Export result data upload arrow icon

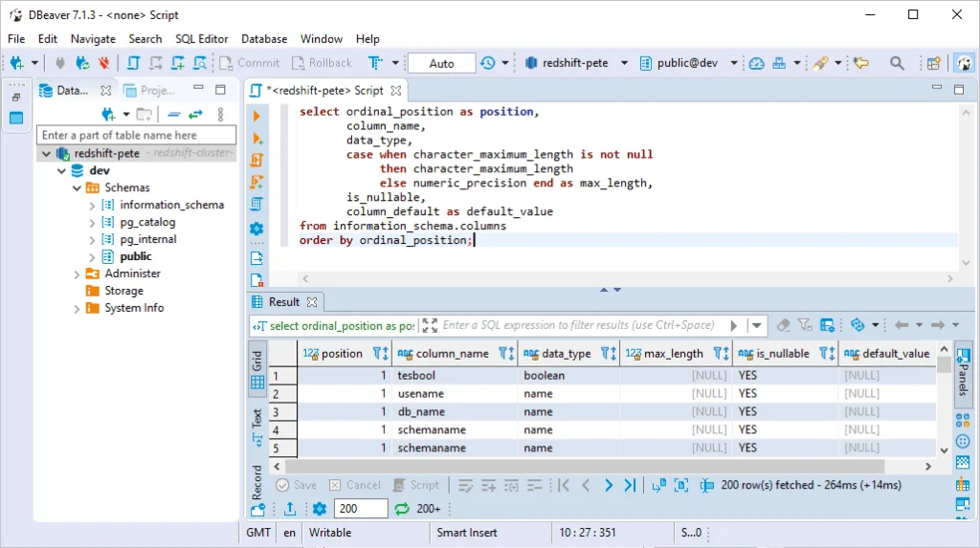[290, 509]
